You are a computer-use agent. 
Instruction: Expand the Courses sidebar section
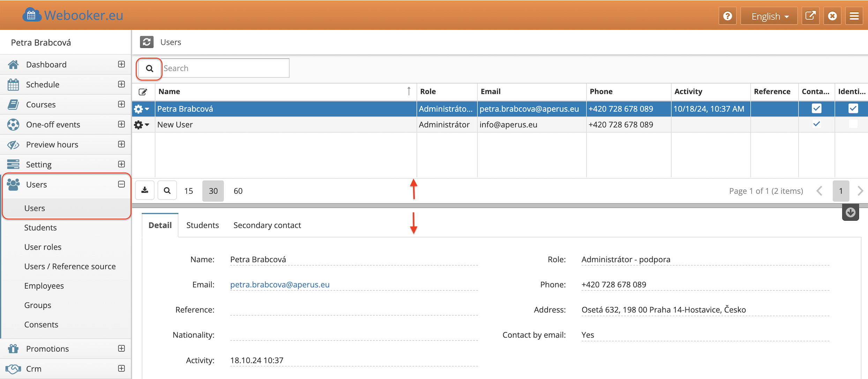coord(121,104)
